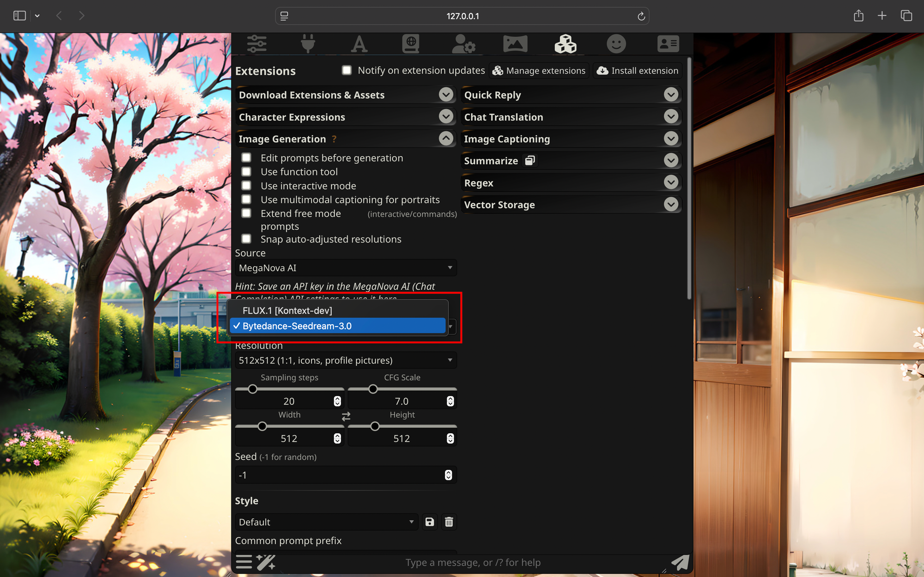Open AI response formatting 'A' icon
Image resolution: width=924 pixels, height=577 pixels.
tap(359, 44)
